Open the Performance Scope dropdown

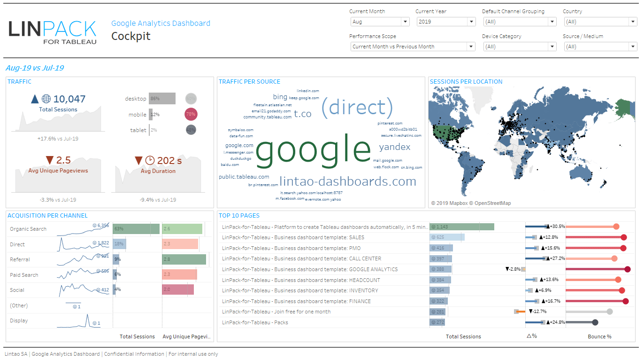[413, 47]
